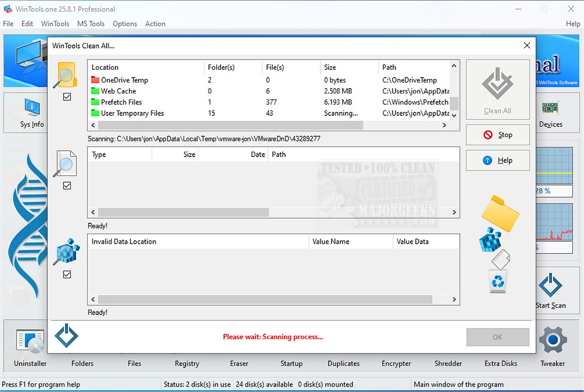Screen dimensions: 584x392
Task: Open the Shredder tool
Action: coord(448,363)
